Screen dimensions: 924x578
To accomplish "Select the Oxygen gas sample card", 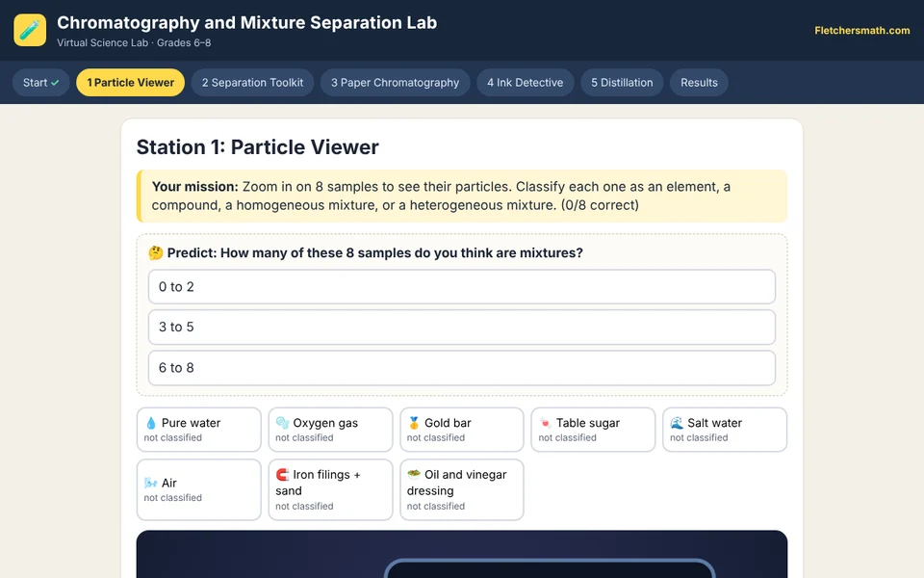I will click(330, 430).
